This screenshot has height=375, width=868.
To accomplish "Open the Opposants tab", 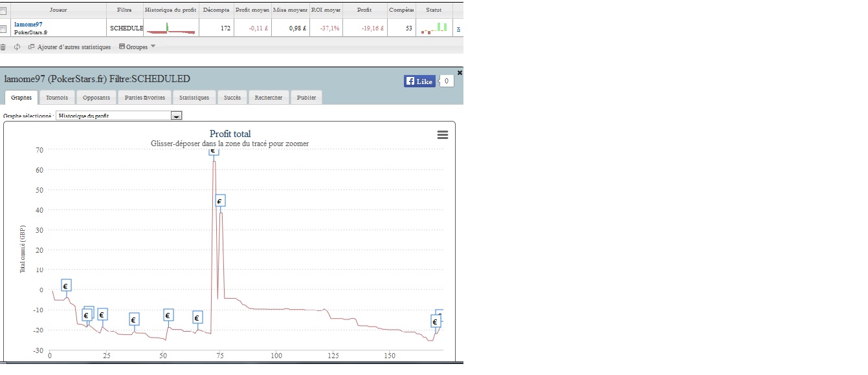I will coord(96,98).
